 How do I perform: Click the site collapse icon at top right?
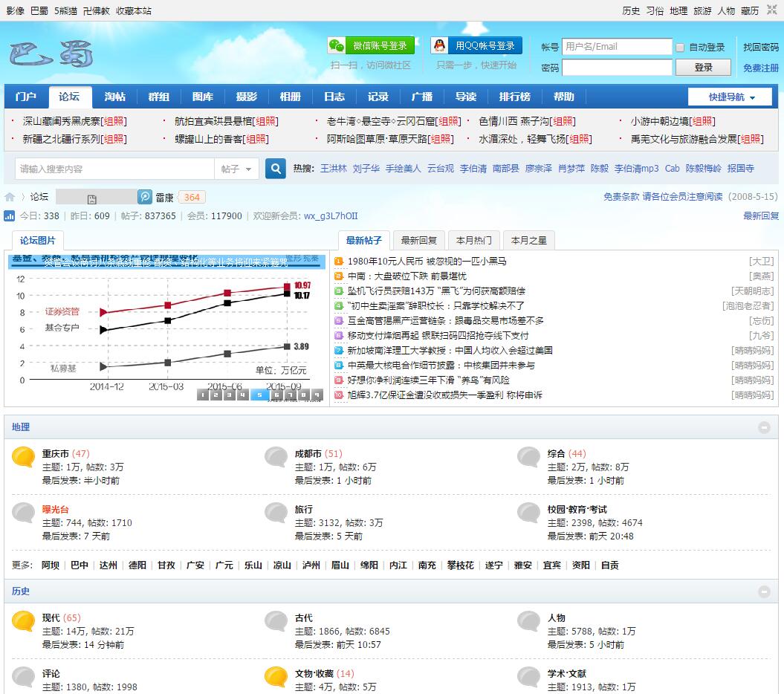771,10
